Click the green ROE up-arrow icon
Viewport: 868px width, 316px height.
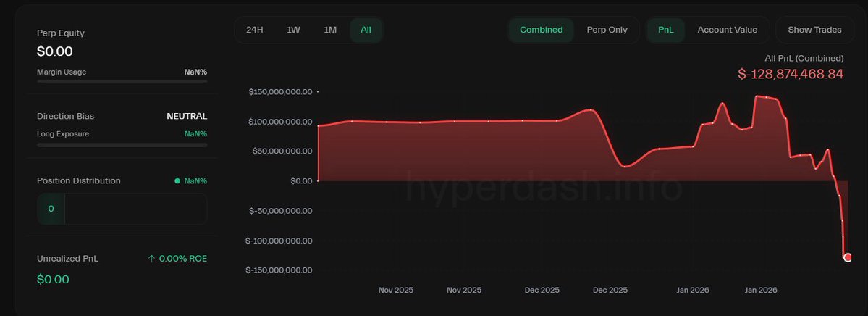tap(151, 259)
